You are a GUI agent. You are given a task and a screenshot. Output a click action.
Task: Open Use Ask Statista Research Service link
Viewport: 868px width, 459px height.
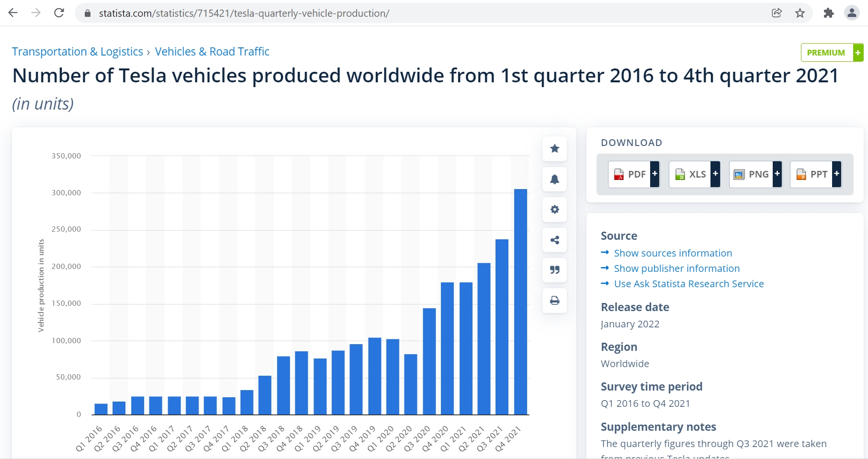[688, 284]
